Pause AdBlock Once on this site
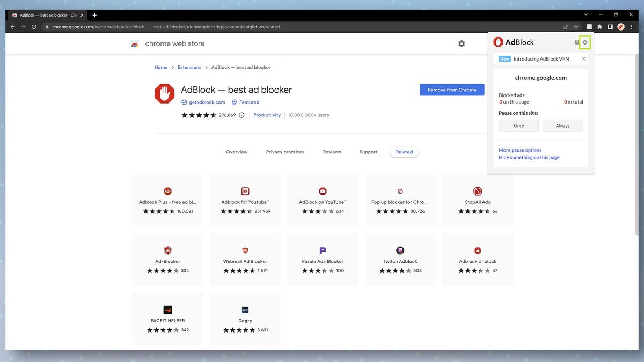The height and width of the screenshot is (362, 644). [518, 125]
